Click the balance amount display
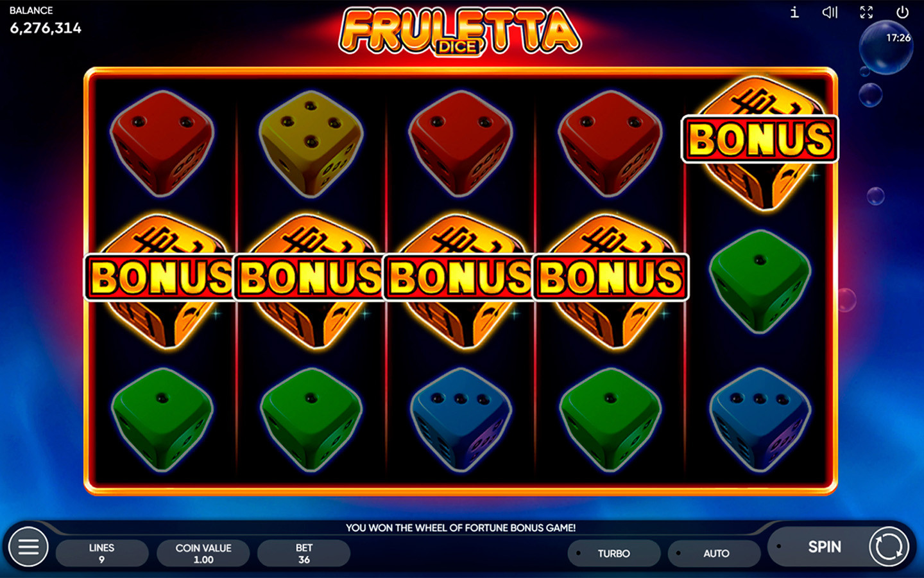924x578 pixels. click(46, 28)
